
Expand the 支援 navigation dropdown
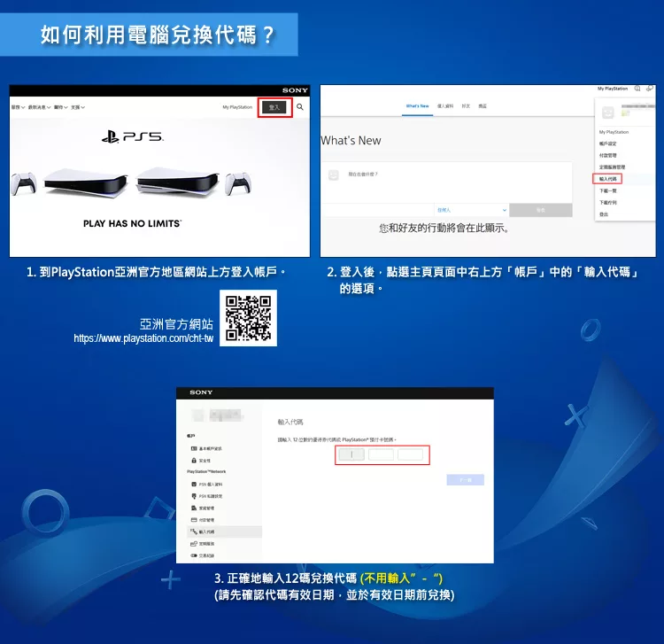(x=78, y=107)
